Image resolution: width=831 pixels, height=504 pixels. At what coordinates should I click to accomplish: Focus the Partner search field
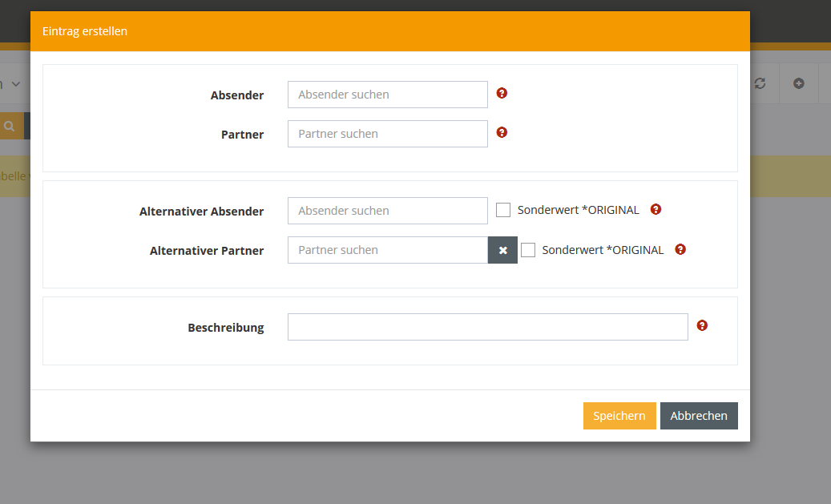coord(387,134)
